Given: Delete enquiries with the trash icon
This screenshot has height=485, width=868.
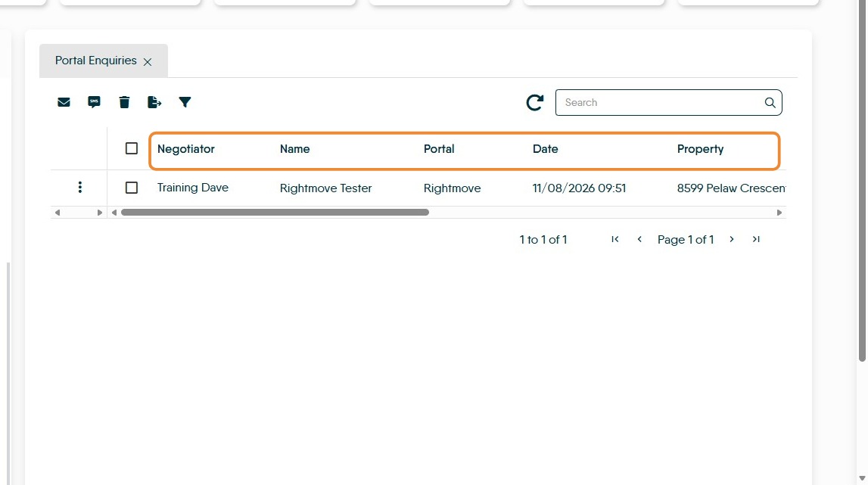Looking at the screenshot, I should [x=124, y=102].
